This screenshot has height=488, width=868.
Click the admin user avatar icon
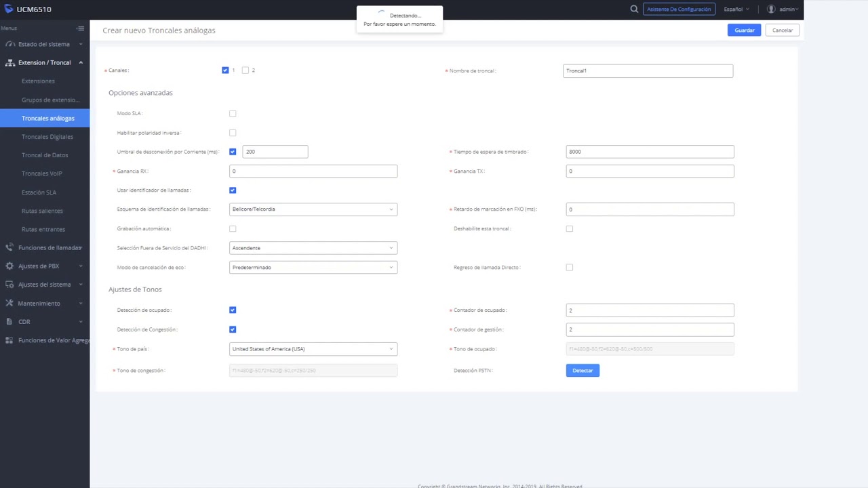tap(771, 9)
